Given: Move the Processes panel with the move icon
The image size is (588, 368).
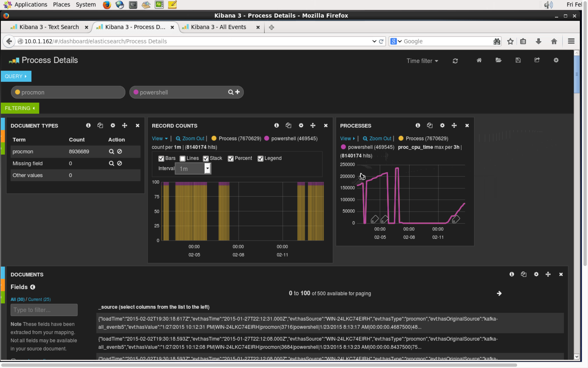Looking at the screenshot, I should coord(454,125).
